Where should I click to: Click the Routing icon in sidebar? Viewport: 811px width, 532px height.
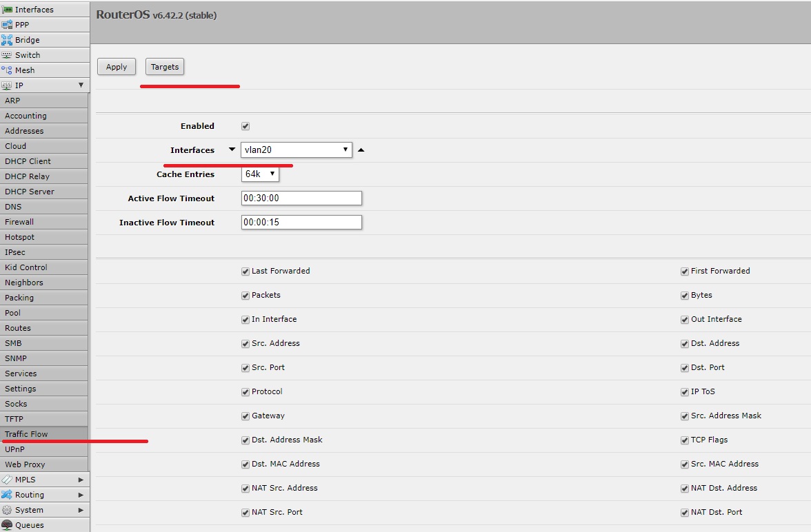point(7,495)
